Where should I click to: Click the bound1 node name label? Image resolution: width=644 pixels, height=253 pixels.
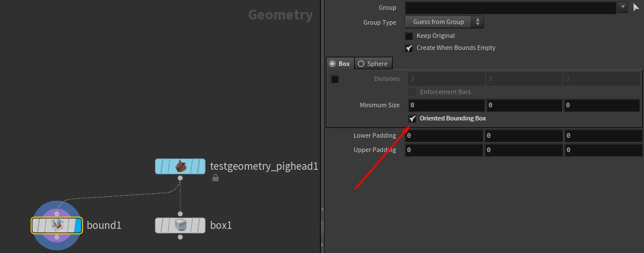pyautogui.click(x=104, y=225)
